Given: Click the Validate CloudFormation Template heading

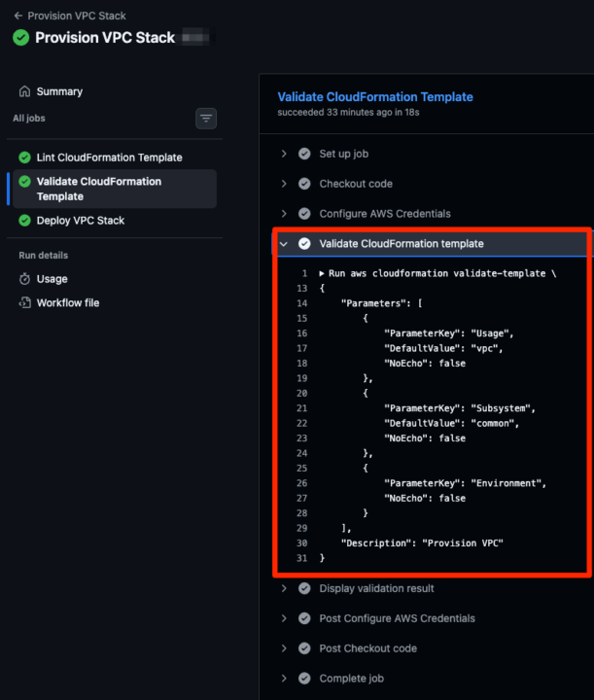Looking at the screenshot, I should (375, 97).
